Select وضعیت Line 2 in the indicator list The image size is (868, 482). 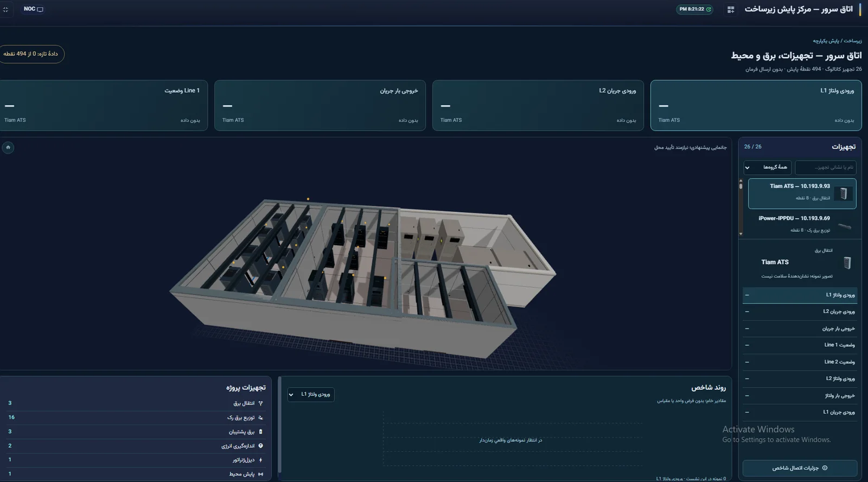(x=800, y=362)
